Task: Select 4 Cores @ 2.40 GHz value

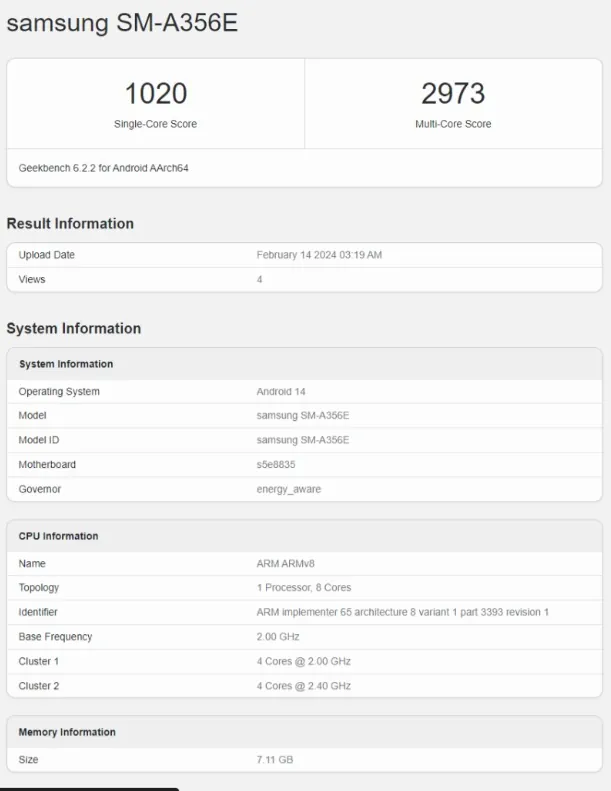Action: (304, 686)
